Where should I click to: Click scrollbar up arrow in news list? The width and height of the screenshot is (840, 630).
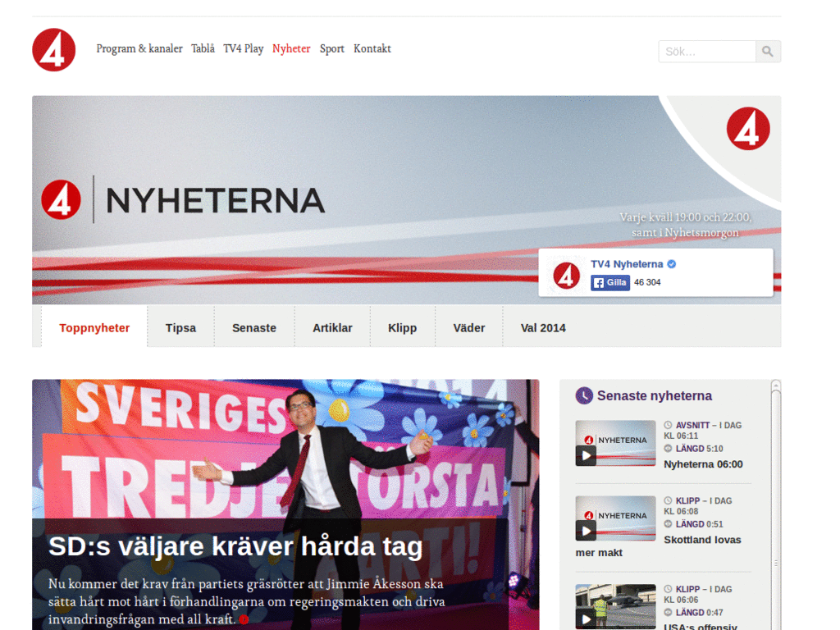[x=776, y=385]
